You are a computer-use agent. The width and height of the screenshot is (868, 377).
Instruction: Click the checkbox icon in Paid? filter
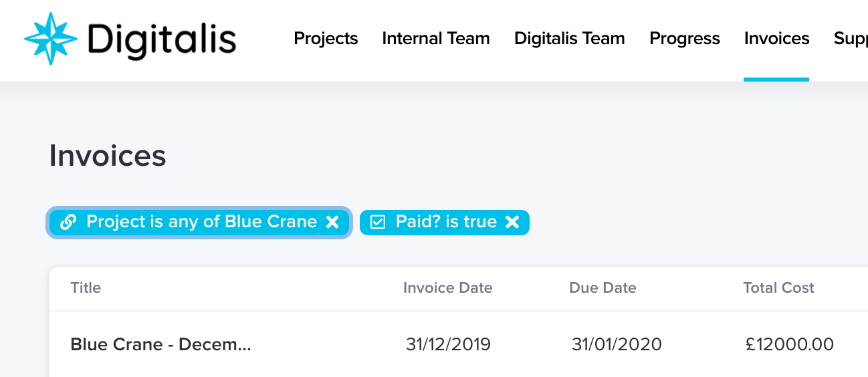pos(378,223)
